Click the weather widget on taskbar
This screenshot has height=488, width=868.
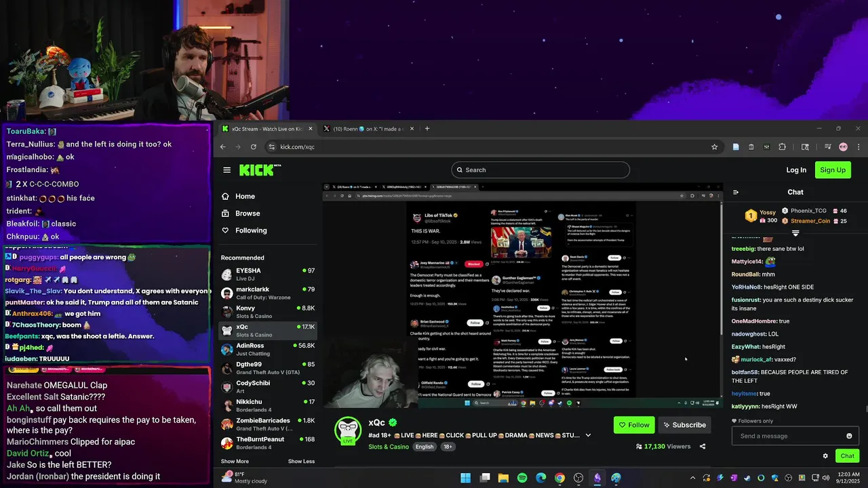click(x=243, y=478)
